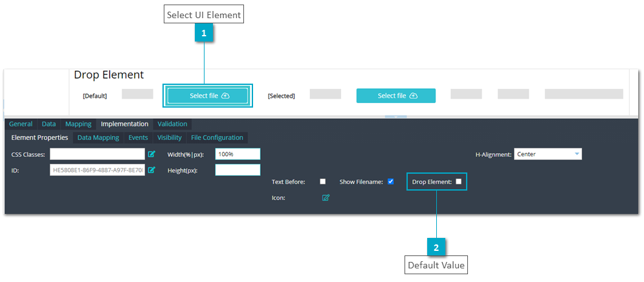This screenshot has height=282, width=644.
Task: Open the Events sub-tab
Action: click(138, 137)
